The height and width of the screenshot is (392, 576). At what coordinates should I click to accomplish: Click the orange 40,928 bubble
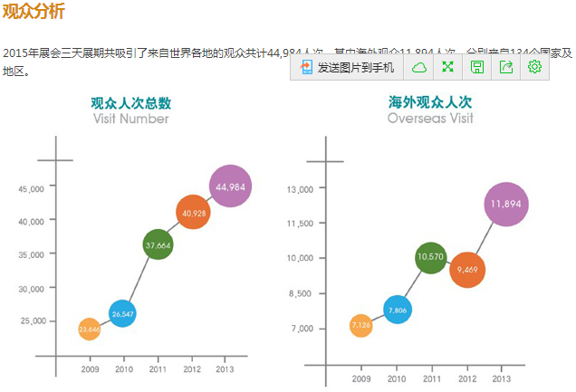(193, 213)
